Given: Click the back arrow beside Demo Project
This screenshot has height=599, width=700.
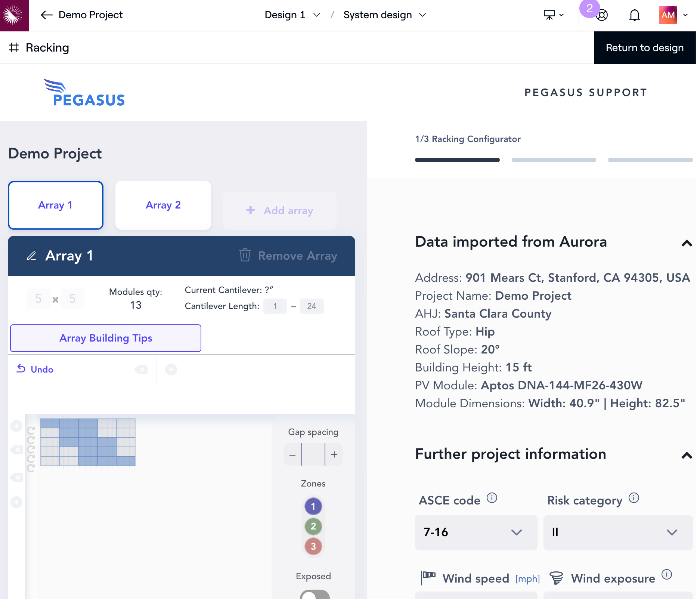Looking at the screenshot, I should 46,15.
